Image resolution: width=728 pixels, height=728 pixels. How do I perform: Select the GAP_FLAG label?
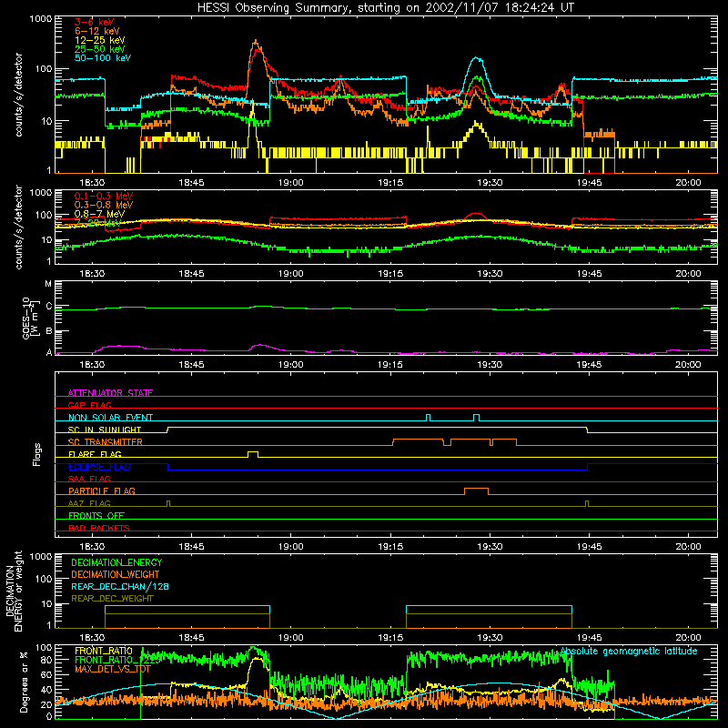[x=89, y=405]
